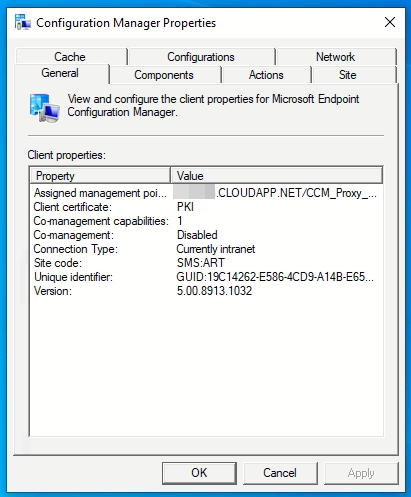Click the Cancel button
This screenshot has height=497, width=411.
coord(280,473)
